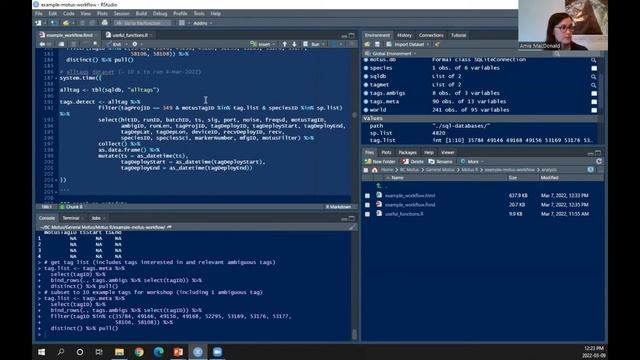The image size is (640, 360).
Task: Open the Run options dropdown arrow
Action: [323, 44]
